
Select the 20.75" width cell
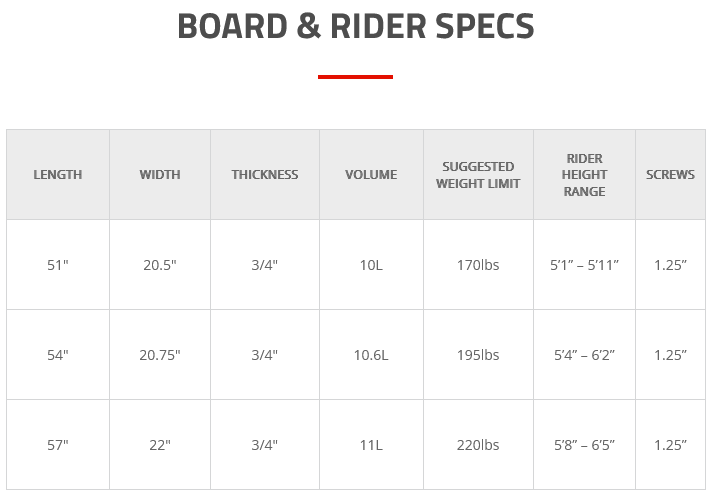[x=160, y=355]
